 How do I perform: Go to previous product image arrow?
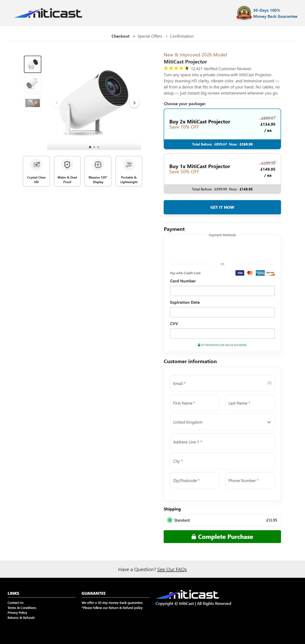pos(56,103)
